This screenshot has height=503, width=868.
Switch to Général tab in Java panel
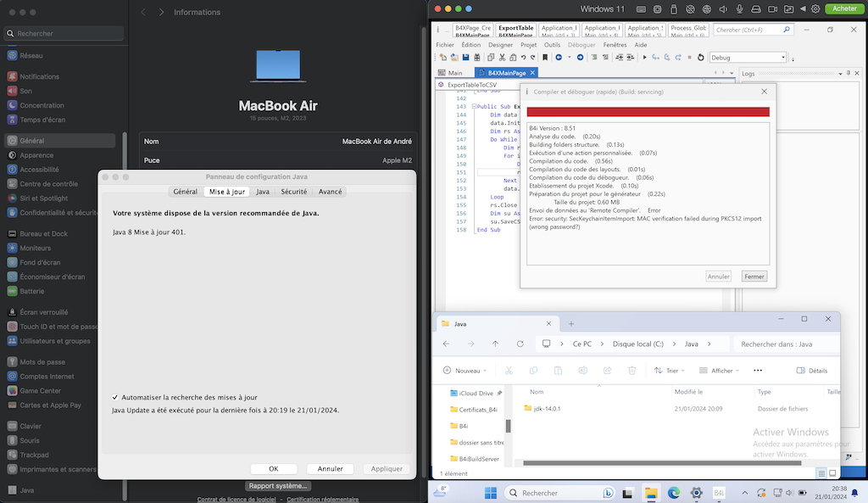coord(185,192)
